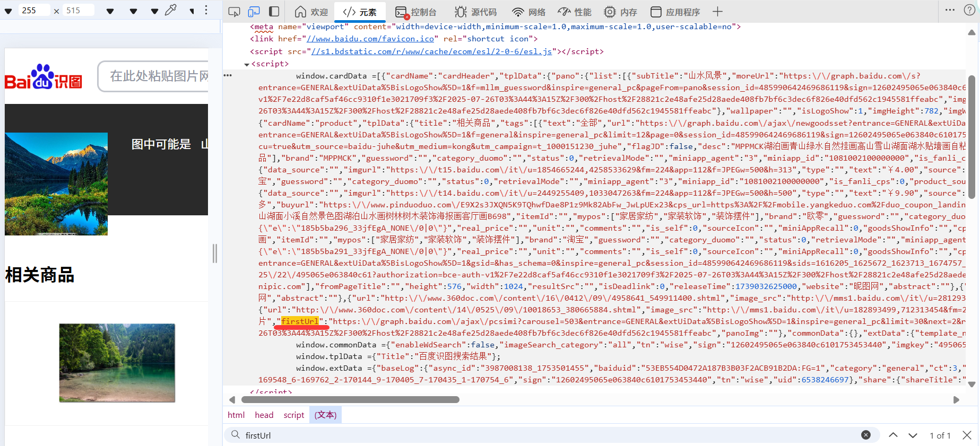Click the vertical scrollbar down arrow
The height and width of the screenshot is (446, 980).
click(972, 384)
